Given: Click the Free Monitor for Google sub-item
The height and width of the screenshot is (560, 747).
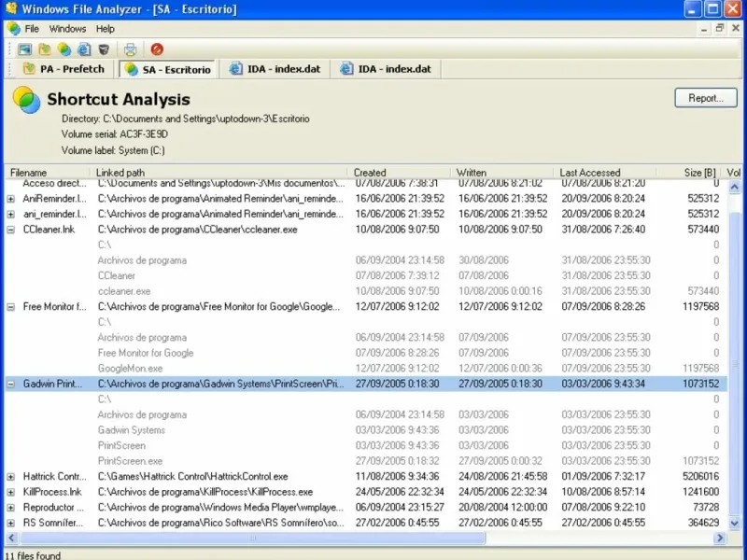Looking at the screenshot, I should point(146,353).
